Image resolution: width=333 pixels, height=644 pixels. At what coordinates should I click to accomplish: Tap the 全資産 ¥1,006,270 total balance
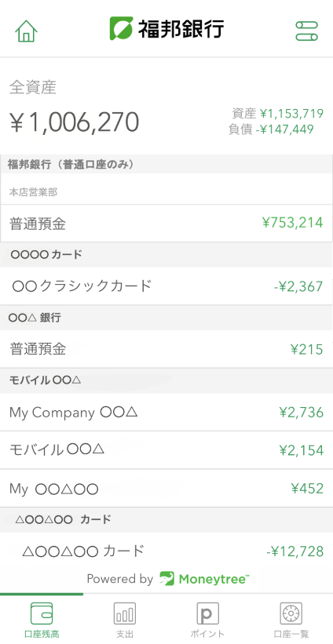click(75, 122)
